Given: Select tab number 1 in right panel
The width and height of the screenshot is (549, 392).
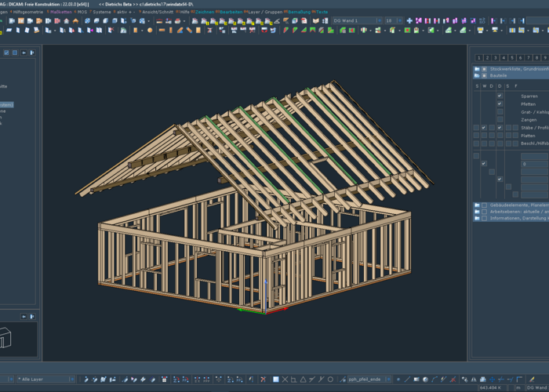Looking at the screenshot, I should click(x=479, y=58).
